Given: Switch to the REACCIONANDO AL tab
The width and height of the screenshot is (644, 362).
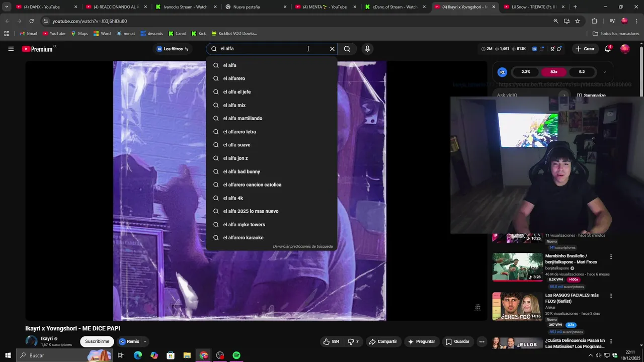Looking at the screenshot, I should pos(116,7).
